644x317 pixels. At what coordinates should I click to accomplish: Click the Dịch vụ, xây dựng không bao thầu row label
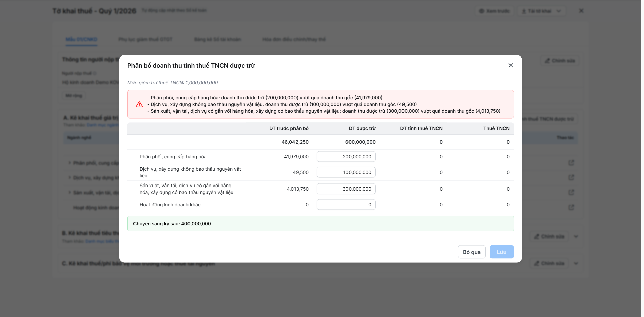click(190, 172)
